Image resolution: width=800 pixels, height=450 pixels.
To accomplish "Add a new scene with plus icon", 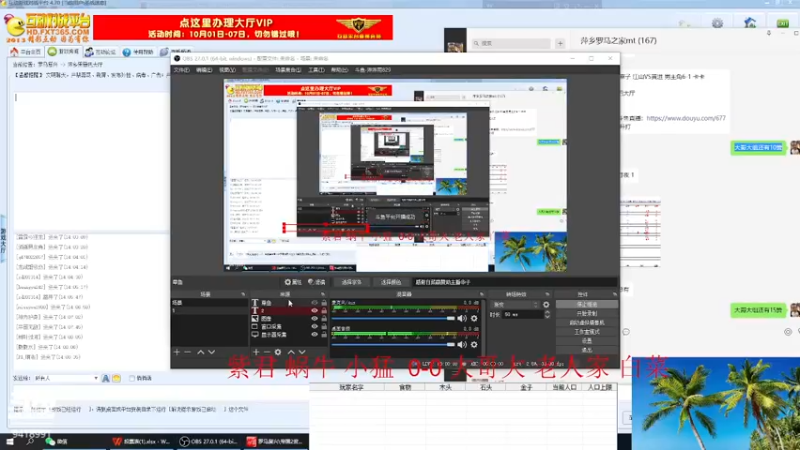I will pos(177,352).
